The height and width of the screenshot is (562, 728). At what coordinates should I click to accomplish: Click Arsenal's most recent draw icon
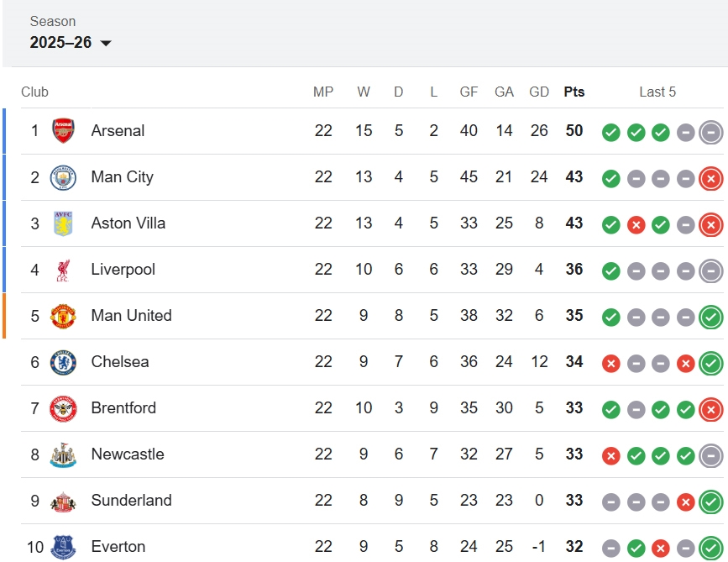[710, 132]
